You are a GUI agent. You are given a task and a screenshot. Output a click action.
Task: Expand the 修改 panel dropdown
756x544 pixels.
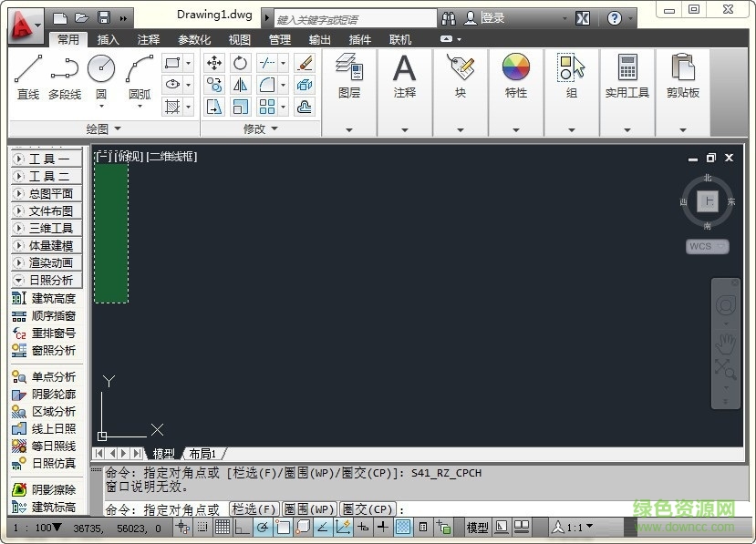[260, 128]
